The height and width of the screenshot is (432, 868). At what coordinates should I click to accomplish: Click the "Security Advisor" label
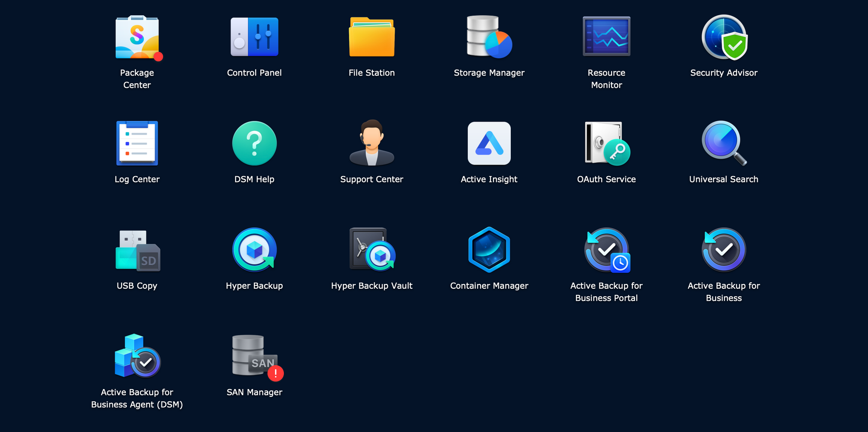[x=724, y=73]
